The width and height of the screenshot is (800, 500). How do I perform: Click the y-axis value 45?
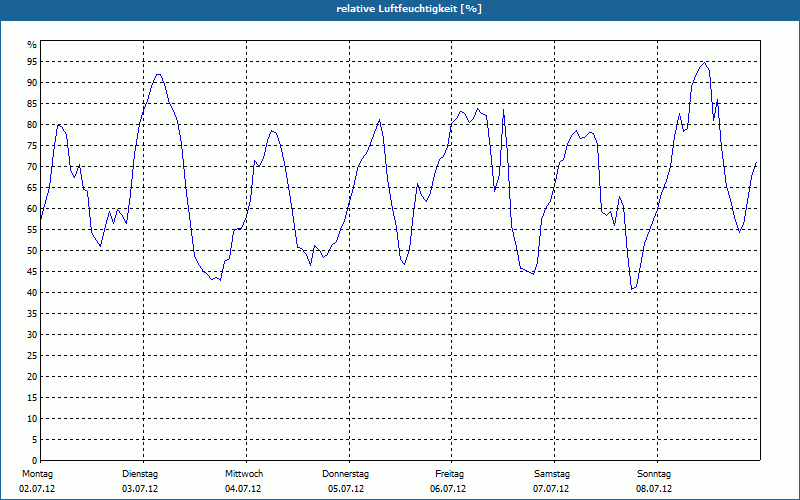[32, 271]
